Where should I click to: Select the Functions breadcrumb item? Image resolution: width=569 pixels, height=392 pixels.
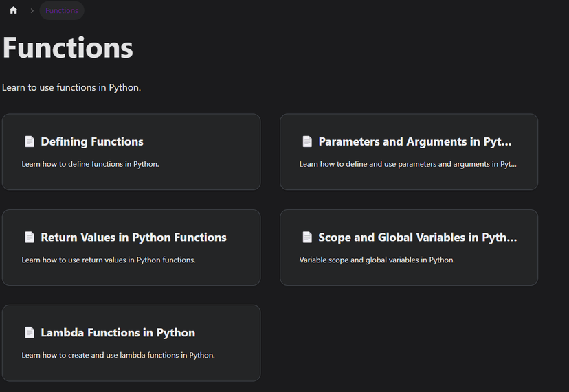point(62,10)
